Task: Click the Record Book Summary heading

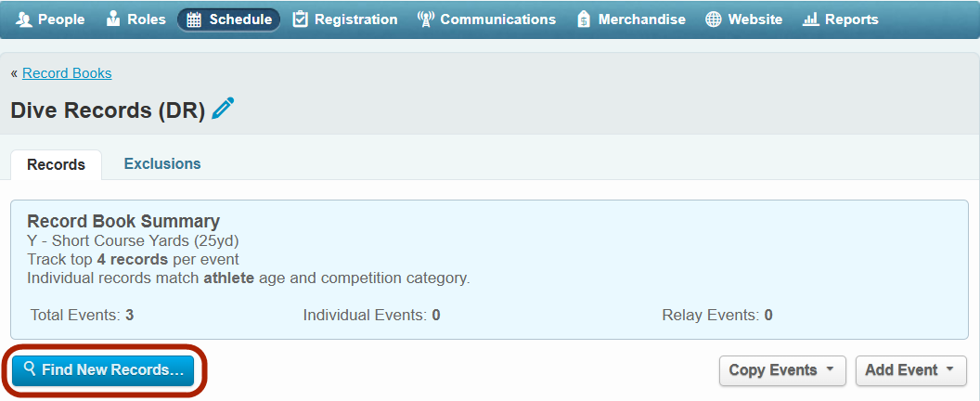Action: (x=123, y=222)
